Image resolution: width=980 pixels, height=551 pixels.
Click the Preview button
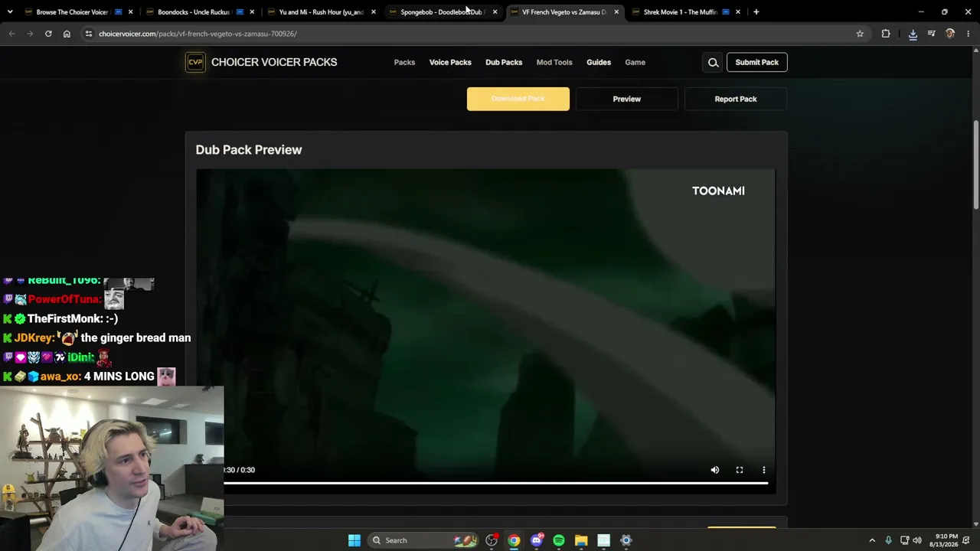(x=626, y=99)
